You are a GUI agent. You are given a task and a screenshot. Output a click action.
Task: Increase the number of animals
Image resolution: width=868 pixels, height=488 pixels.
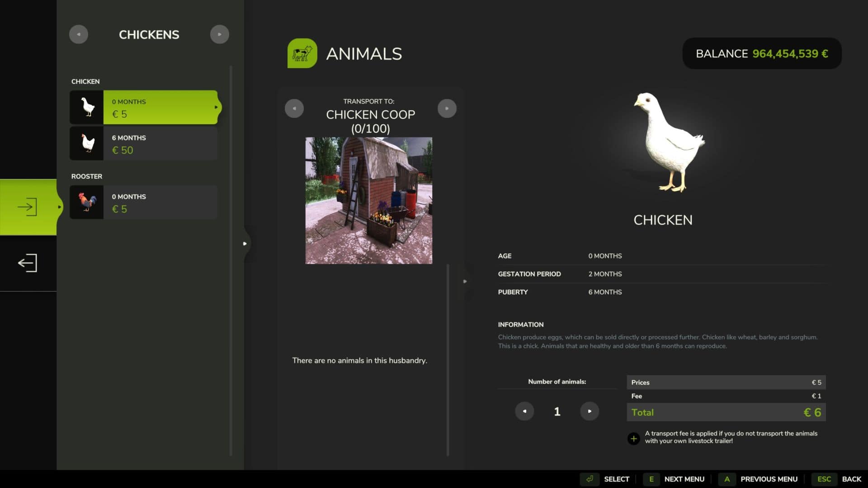pos(590,411)
